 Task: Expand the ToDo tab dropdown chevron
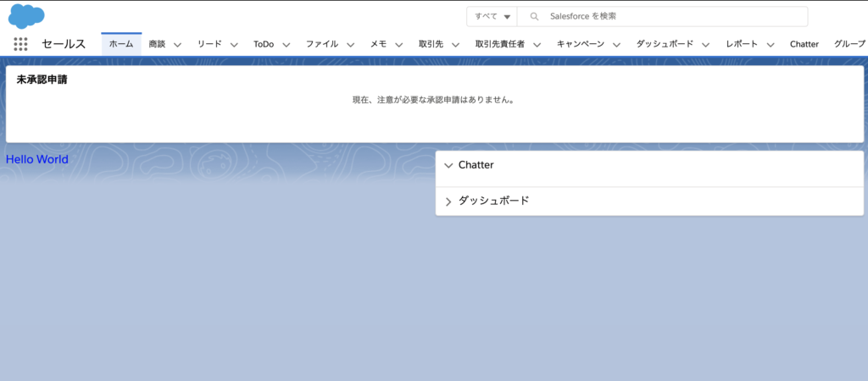[287, 45]
